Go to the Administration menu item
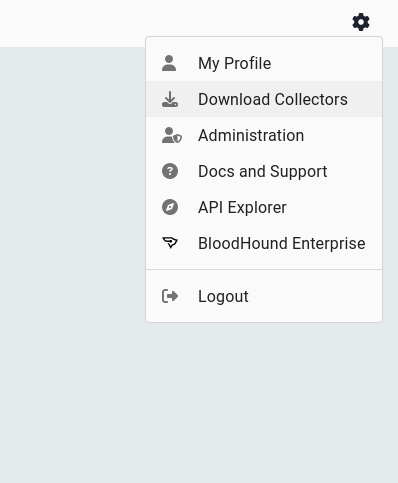Screen dimensions: 398x483 pyautogui.click(x=264, y=135)
